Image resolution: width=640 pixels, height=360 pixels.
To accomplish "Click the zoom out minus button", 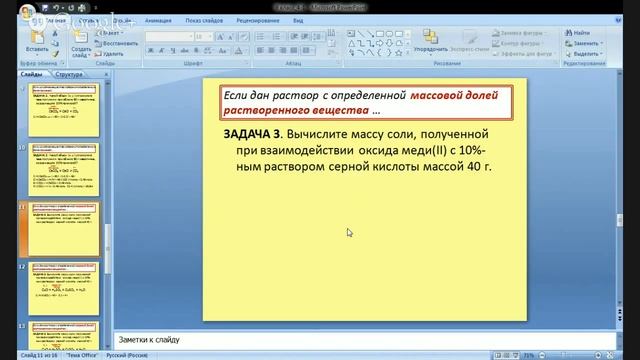I will coord(542,356).
